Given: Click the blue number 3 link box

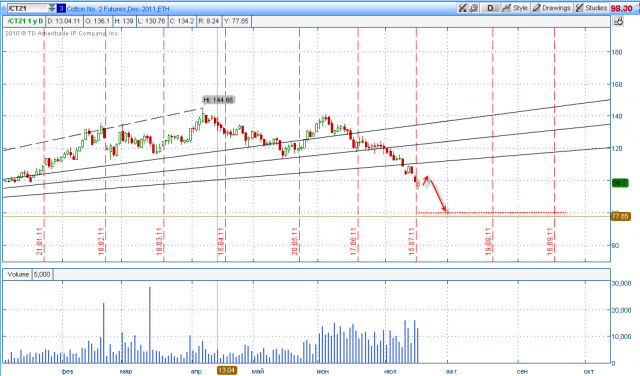Looking at the screenshot, I should (x=61, y=8).
